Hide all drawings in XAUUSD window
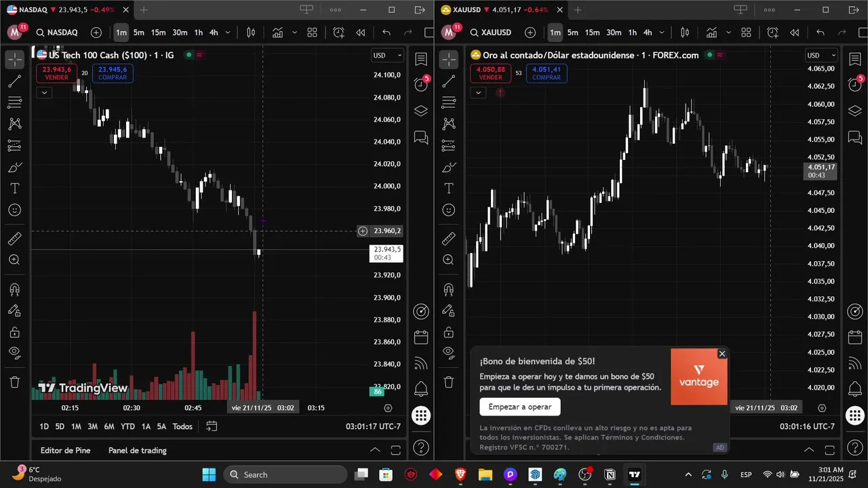The image size is (868, 488). (x=449, y=352)
